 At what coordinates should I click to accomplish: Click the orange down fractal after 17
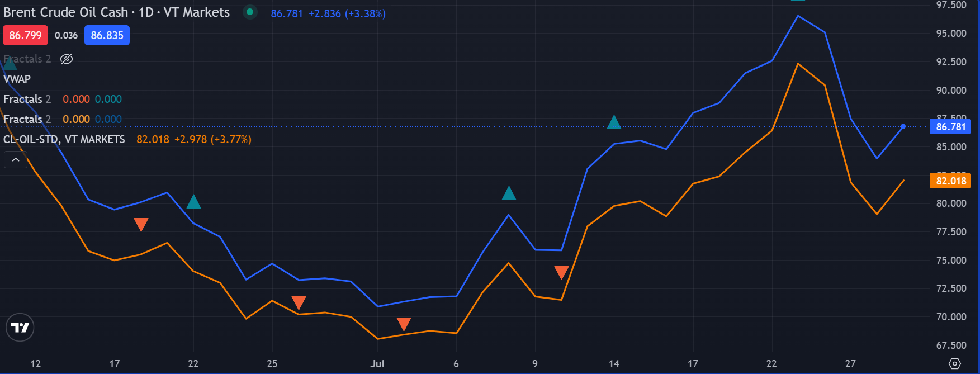coord(141,225)
